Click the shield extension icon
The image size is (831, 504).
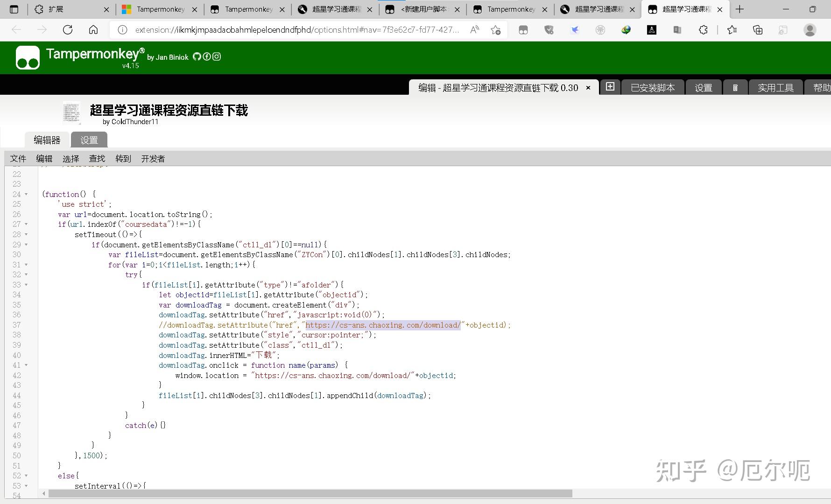click(549, 30)
